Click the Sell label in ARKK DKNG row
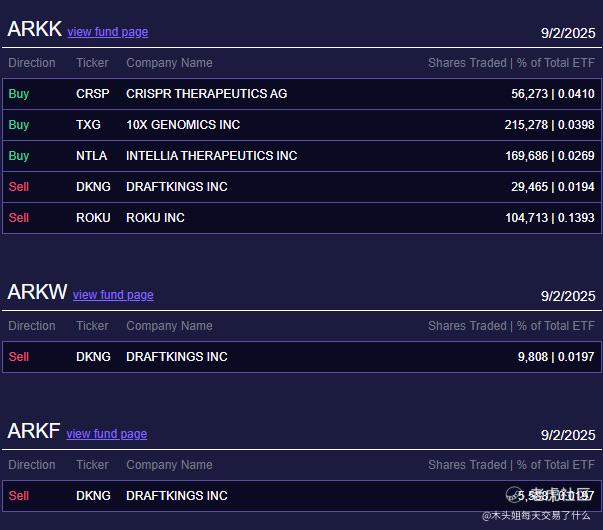603x530 pixels. (19, 187)
